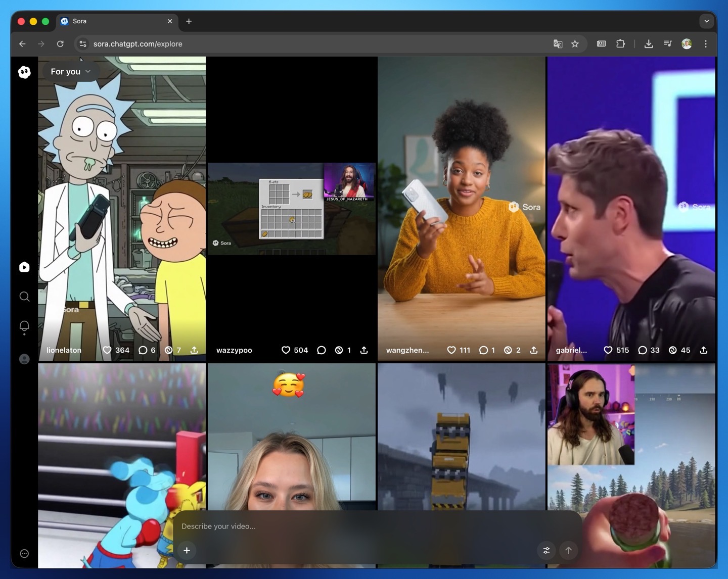This screenshot has height=579, width=728.
Task: Like gabriel's video
Action: (x=608, y=350)
